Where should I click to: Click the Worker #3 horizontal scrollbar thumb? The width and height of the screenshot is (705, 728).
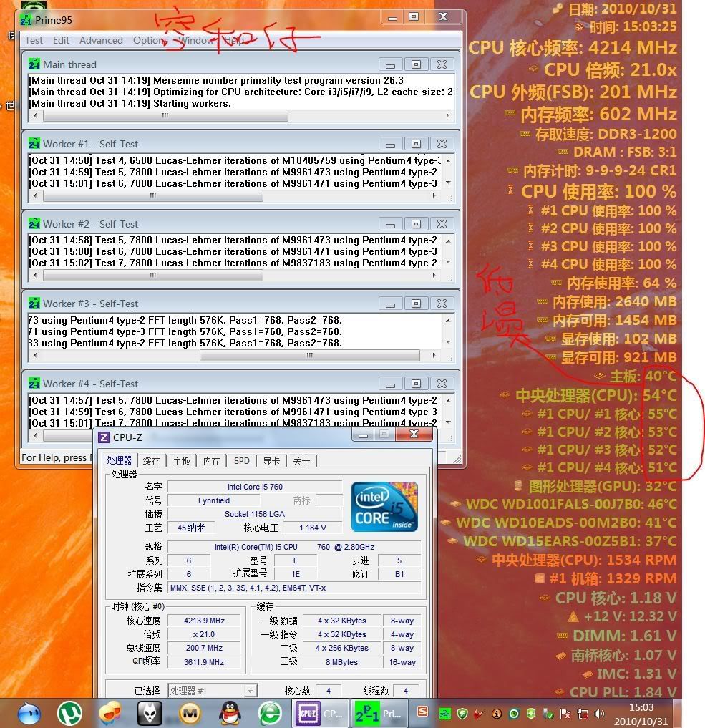pos(309,355)
